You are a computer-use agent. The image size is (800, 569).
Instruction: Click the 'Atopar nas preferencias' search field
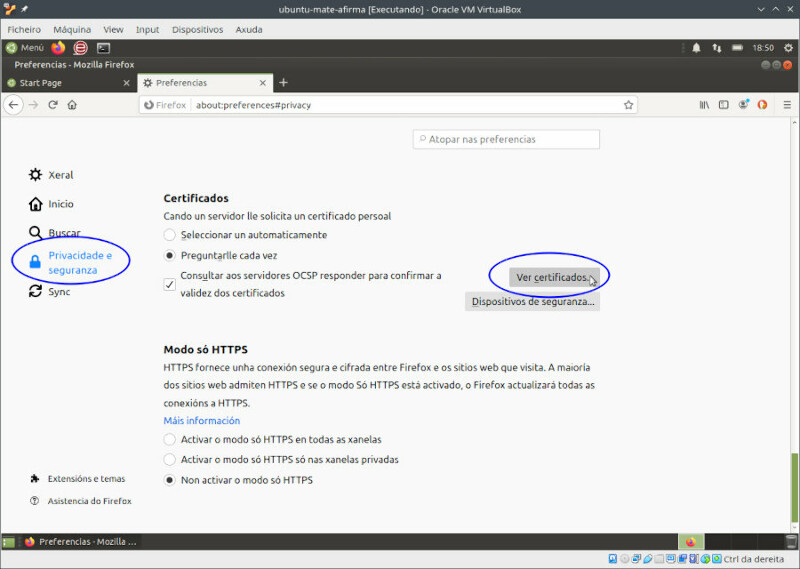click(506, 139)
